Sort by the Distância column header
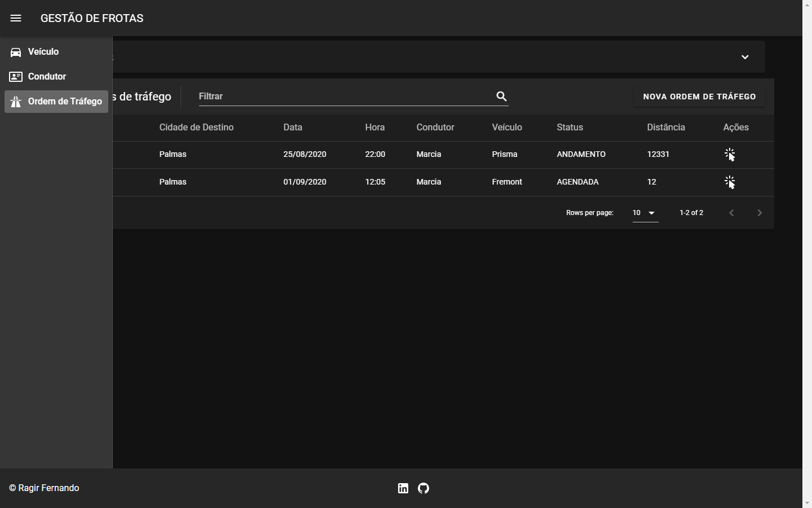This screenshot has width=812, height=508. [x=666, y=128]
